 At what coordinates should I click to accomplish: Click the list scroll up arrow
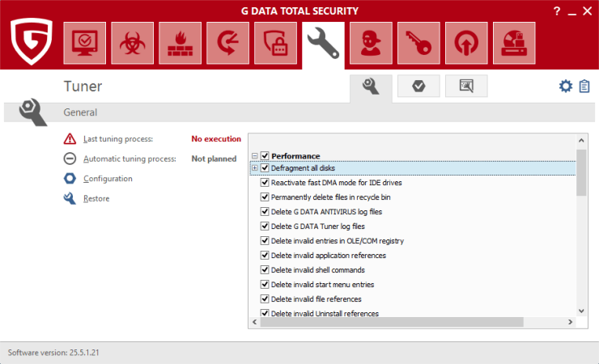[581, 141]
